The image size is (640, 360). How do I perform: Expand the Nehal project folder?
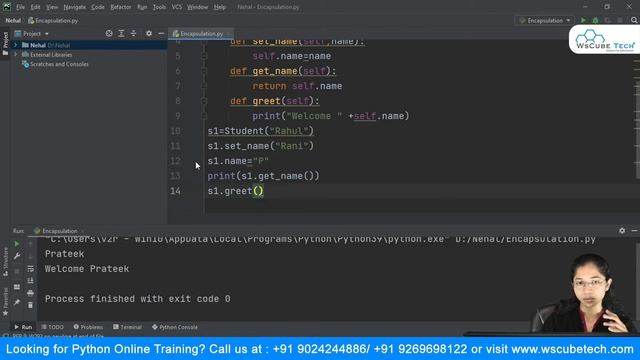coord(16,45)
